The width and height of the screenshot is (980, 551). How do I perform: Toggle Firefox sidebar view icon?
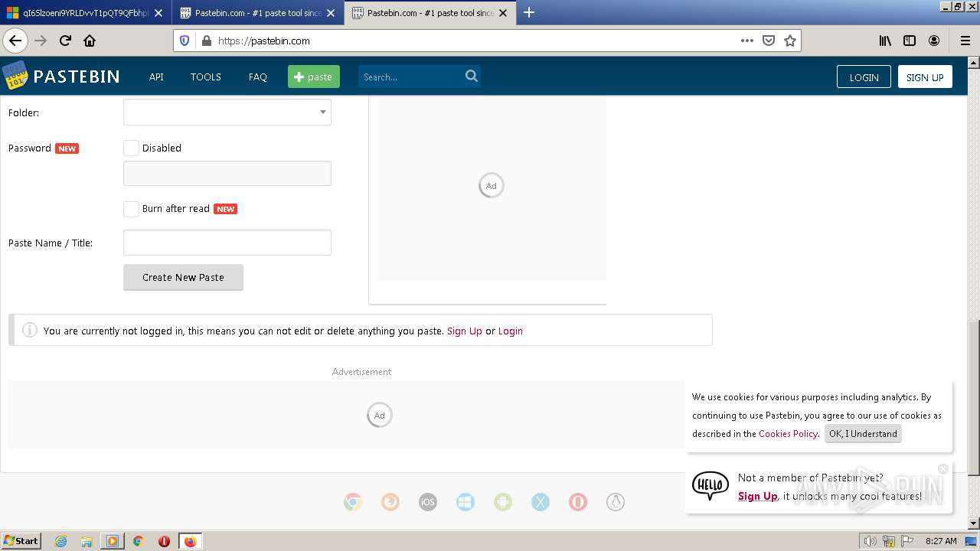click(x=910, y=41)
